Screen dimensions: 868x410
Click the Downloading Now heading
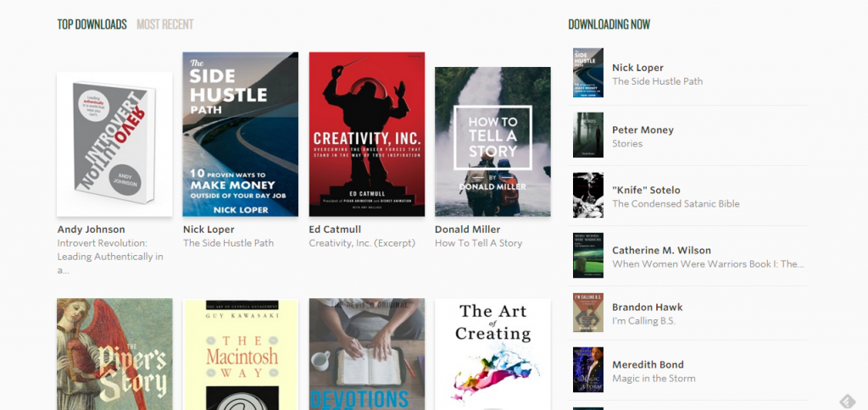609,25
